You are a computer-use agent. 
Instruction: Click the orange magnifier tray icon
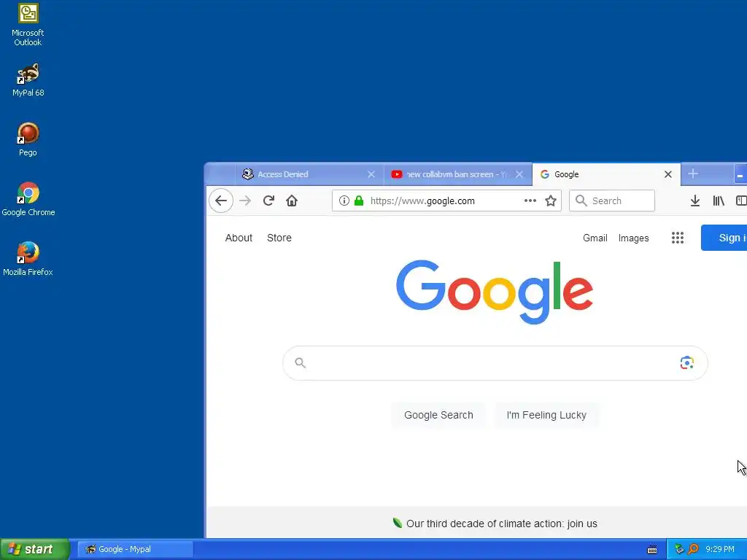(x=693, y=549)
